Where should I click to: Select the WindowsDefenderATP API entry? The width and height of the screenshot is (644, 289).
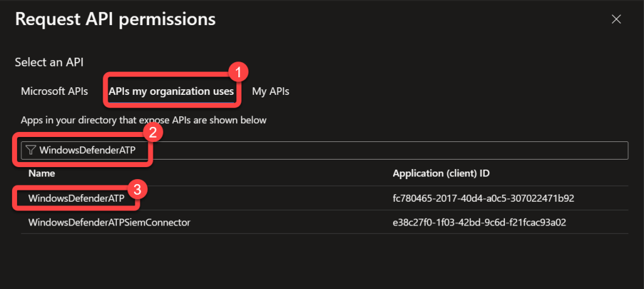[76, 198]
